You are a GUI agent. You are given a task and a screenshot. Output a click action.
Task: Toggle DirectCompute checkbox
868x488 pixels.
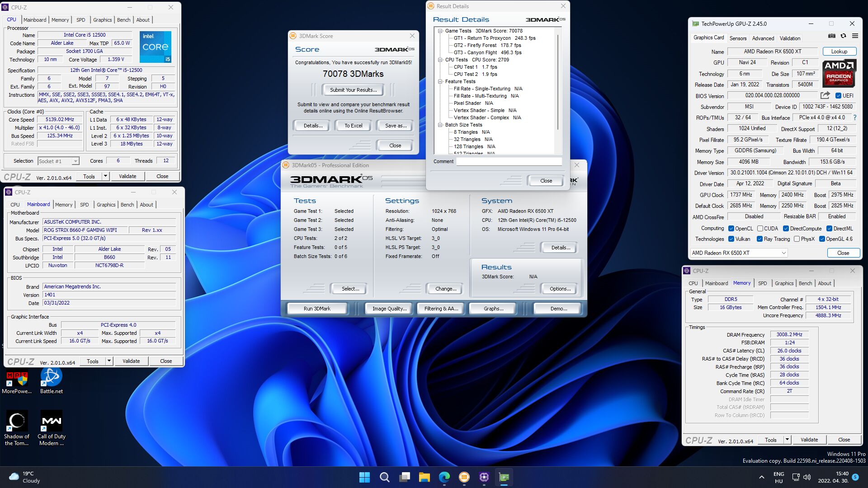(786, 229)
